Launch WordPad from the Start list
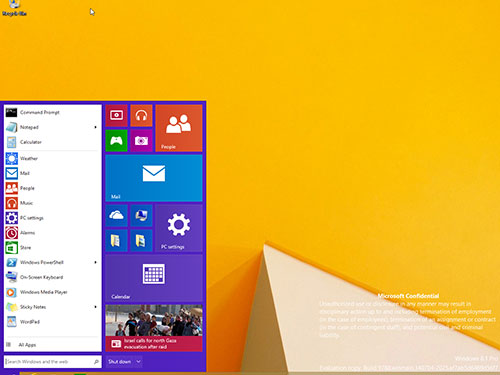 click(x=53, y=322)
